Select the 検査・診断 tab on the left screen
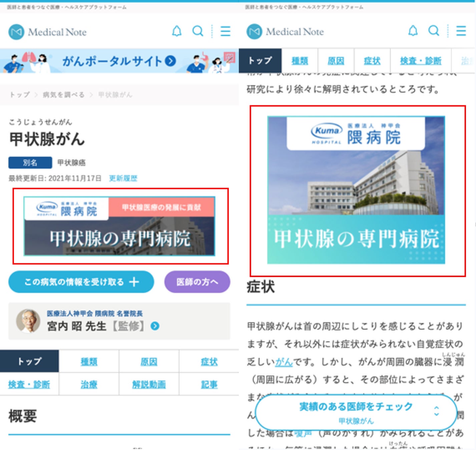 29,384
